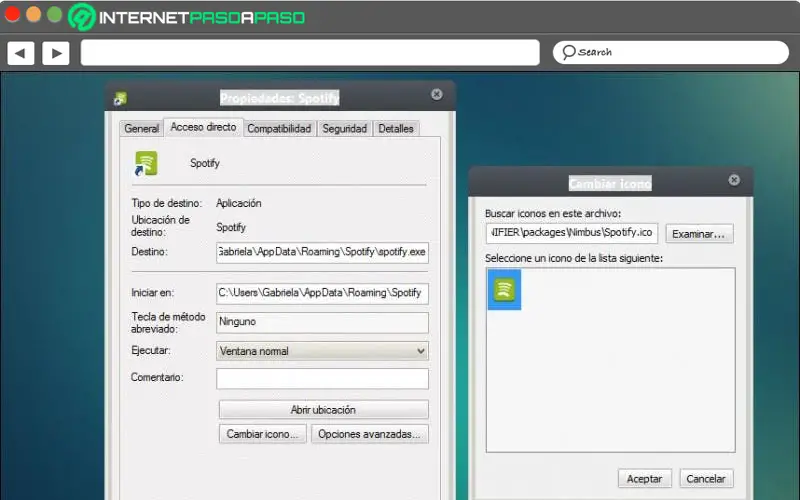Click the InternetPasoAPaso logo
800x500 pixels.
[x=186, y=17]
